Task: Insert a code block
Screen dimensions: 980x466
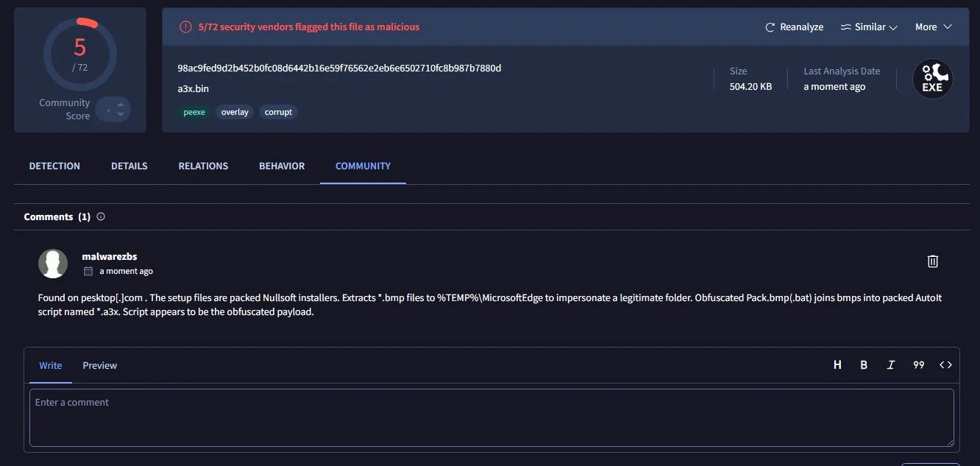Action: click(x=945, y=365)
